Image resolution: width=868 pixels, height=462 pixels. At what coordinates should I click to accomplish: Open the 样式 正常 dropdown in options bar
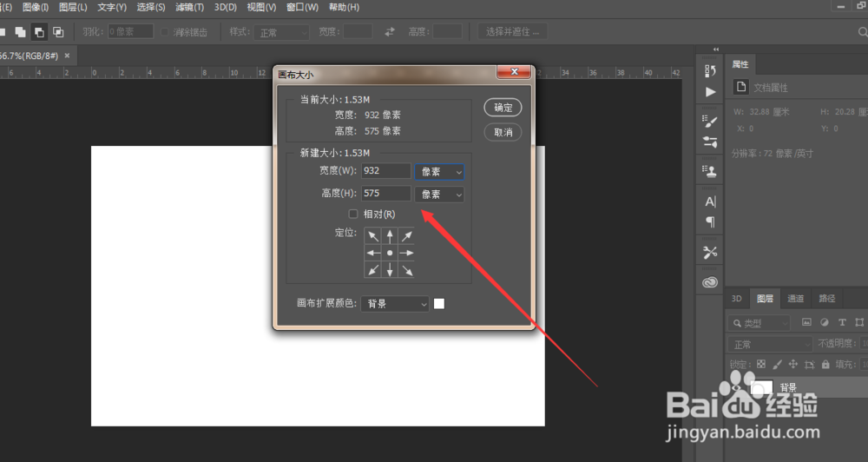tap(282, 32)
